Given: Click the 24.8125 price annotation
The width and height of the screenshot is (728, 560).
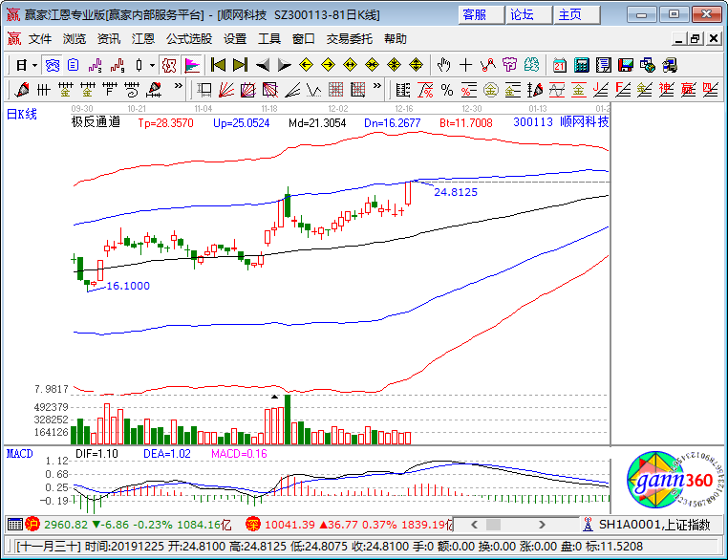Looking at the screenshot, I should coord(456,192).
